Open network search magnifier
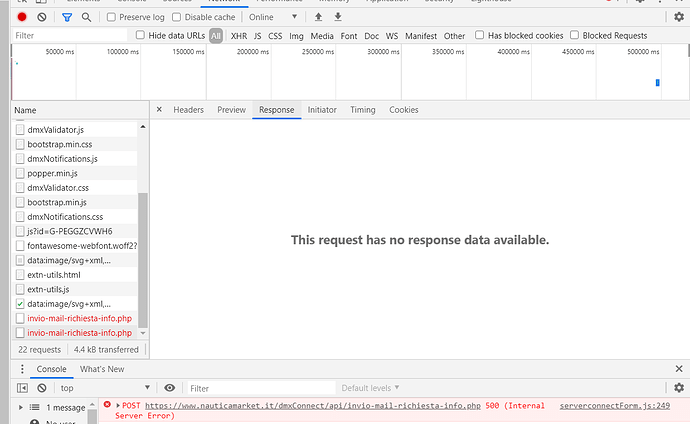This screenshot has width=690, height=424. pos(86,17)
